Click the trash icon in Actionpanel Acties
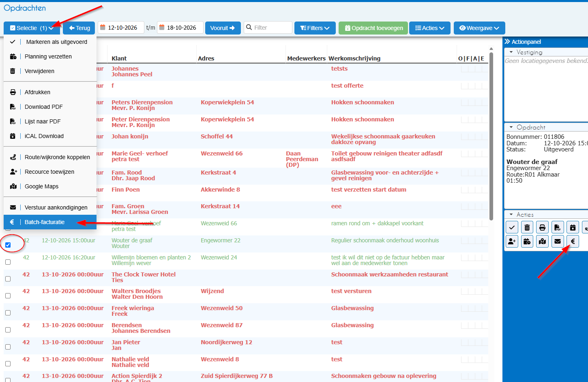 [527, 227]
